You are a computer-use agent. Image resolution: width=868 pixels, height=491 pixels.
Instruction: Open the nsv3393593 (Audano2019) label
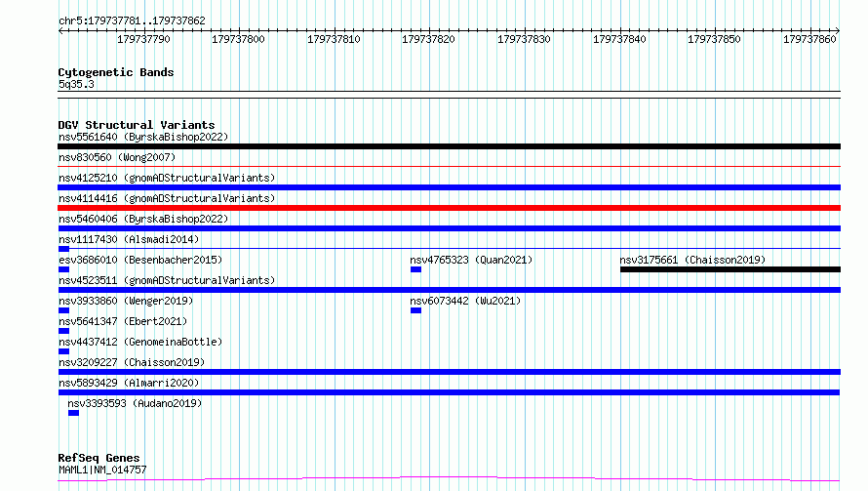pos(135,403)
